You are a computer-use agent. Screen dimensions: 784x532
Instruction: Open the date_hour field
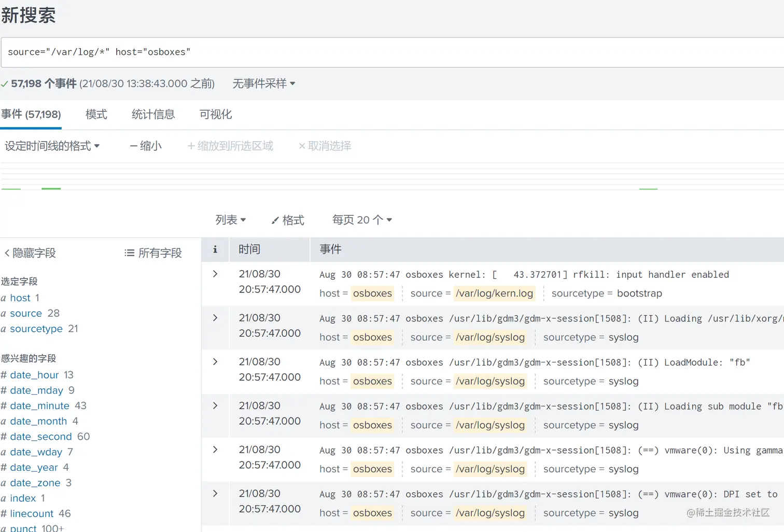point(34,375)
